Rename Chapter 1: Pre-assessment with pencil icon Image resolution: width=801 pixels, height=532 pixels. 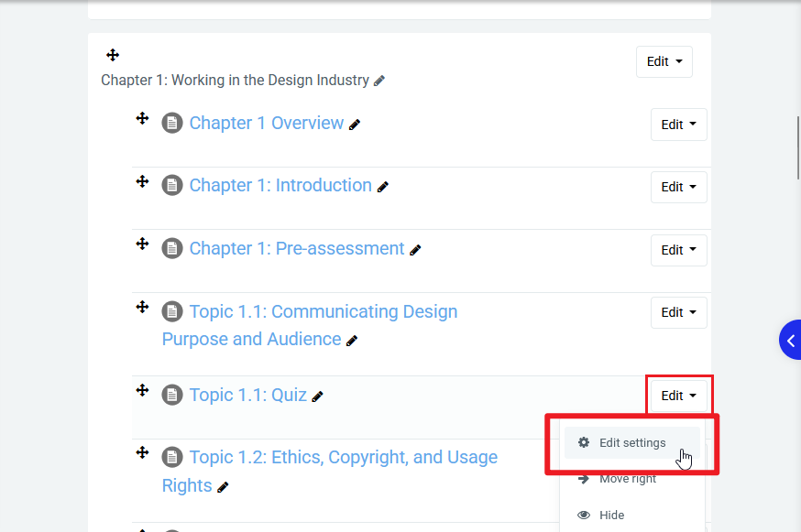pyautogui.click(x=415, y=250)
